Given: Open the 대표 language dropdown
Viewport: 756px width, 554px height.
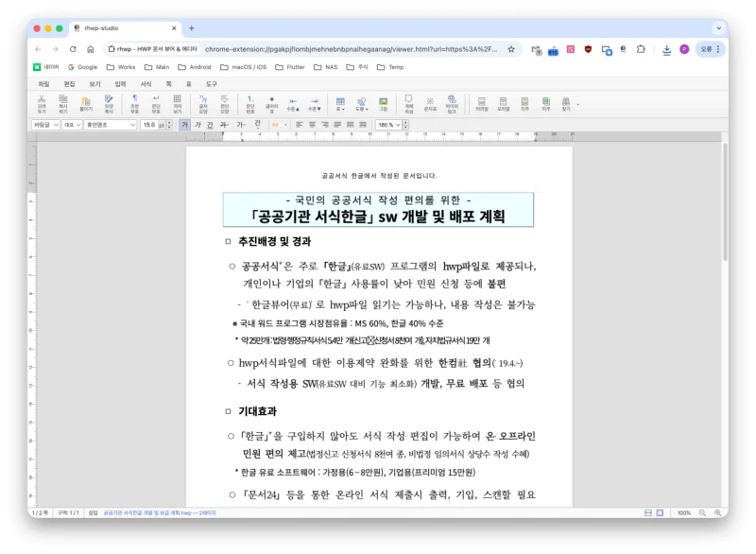Looking at the screenshot, I should point(72,125).
